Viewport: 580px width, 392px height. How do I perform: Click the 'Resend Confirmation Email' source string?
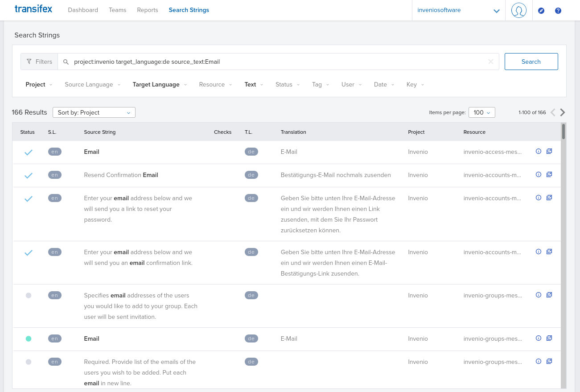click(x=121, y=175)
